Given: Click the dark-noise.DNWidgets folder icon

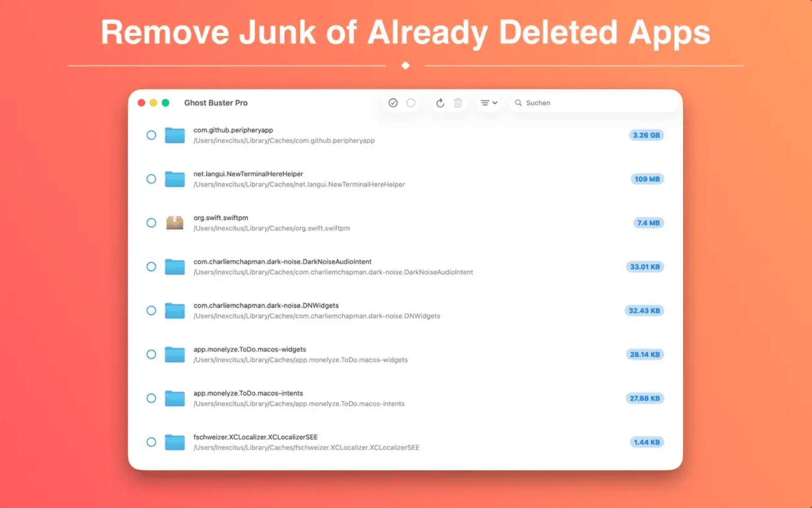Looking at the screenshot, I should [x=175, y=311].
